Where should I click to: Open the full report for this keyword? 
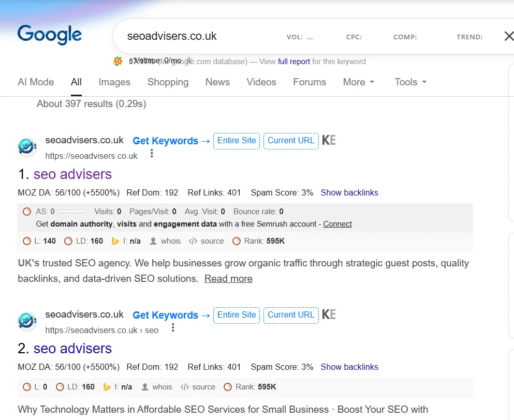(x=294, y=61)
